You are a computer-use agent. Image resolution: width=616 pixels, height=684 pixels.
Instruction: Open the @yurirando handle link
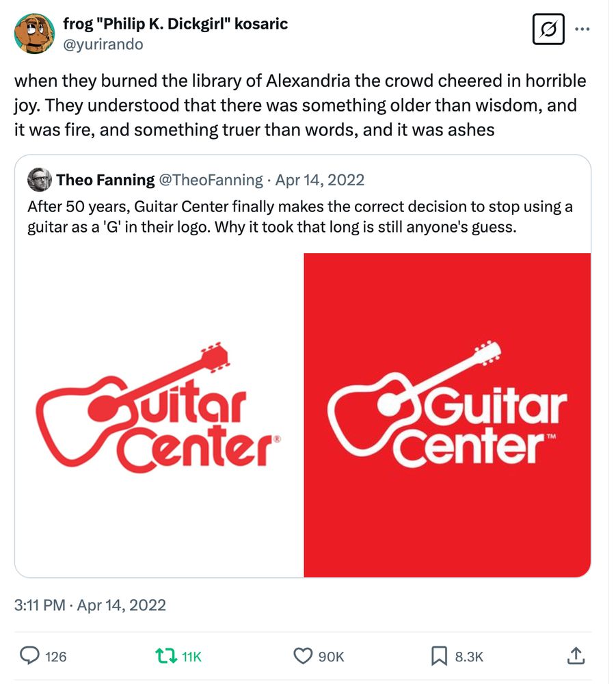coord(103,44)
